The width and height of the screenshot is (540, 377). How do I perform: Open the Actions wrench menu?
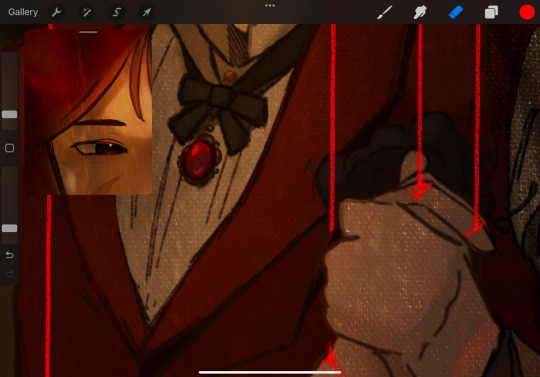click(x=56, y=12)
